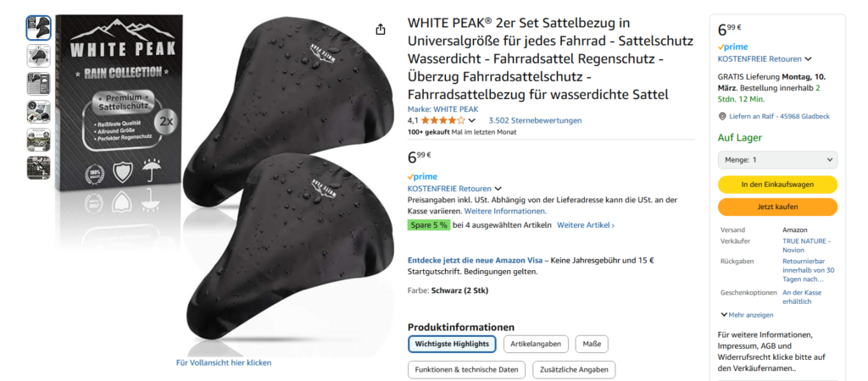Expand KOSTENFREIE Retouren chevron in buy box

pyautogui.click(x=808, y=59)
